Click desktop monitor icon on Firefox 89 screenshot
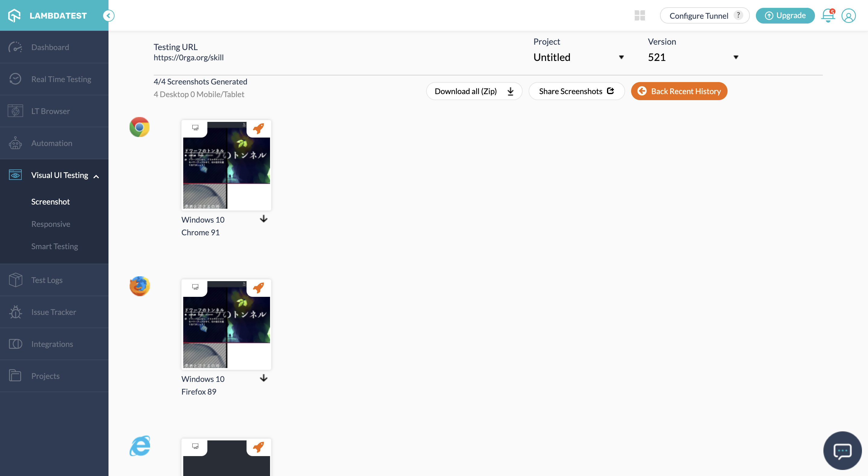868x476 pixels. click(195, 287)
